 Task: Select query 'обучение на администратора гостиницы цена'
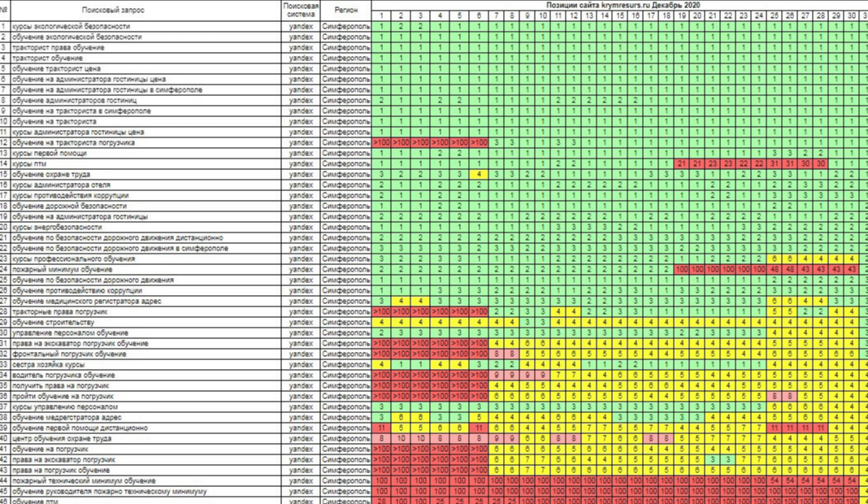[x=89, y=79]
